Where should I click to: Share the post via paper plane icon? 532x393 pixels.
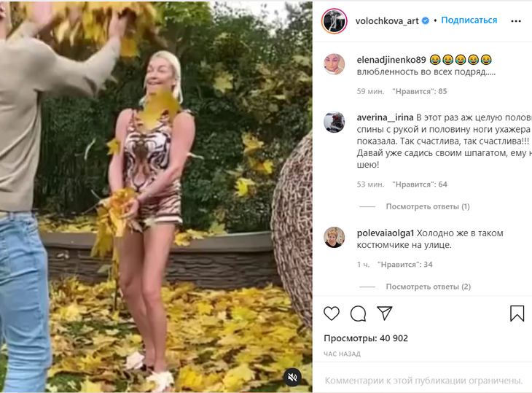point(384,314)
